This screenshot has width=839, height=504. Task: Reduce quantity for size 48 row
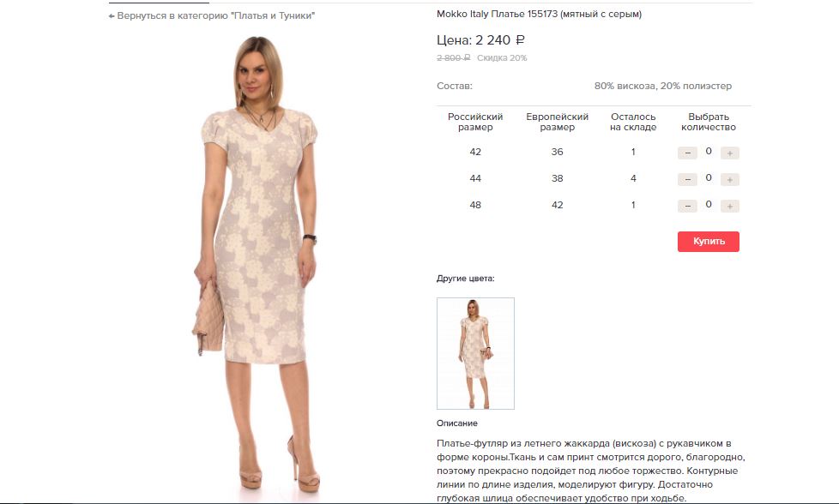pyautogui.click(x=687, y=206)
